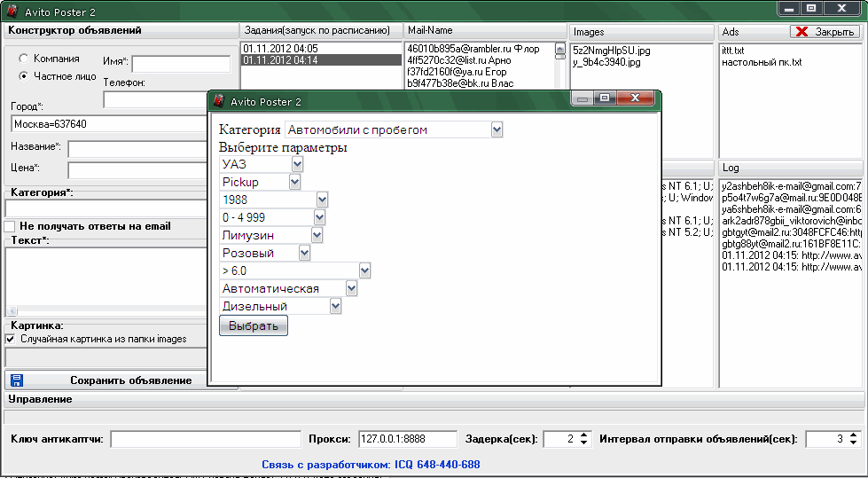
Task: Click the Имя input field
Action: point(181,63)
